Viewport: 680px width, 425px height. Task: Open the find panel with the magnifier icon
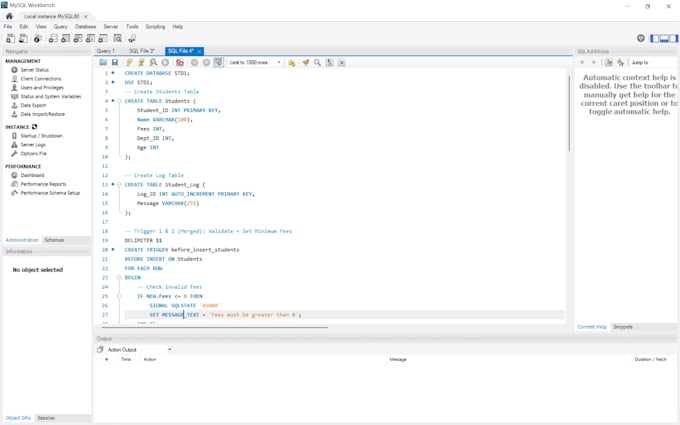click(317, 62)
